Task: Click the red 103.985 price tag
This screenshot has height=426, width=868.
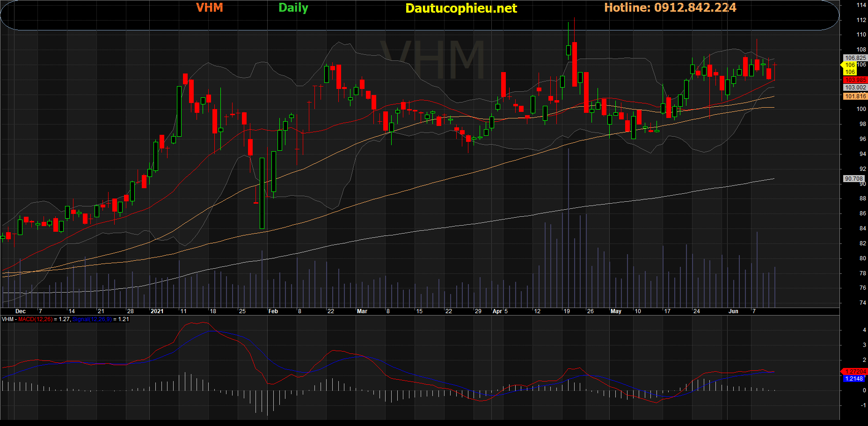Action: click(855, 80)
